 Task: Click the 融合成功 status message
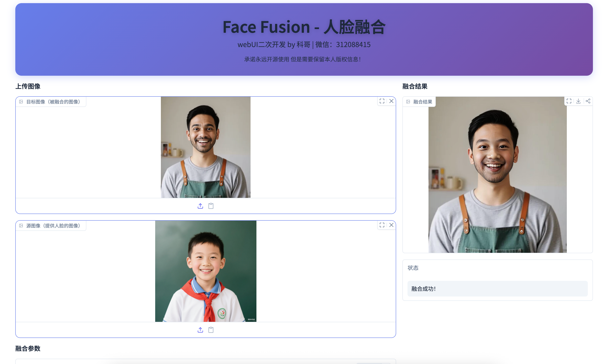click(x=424, y=289)
